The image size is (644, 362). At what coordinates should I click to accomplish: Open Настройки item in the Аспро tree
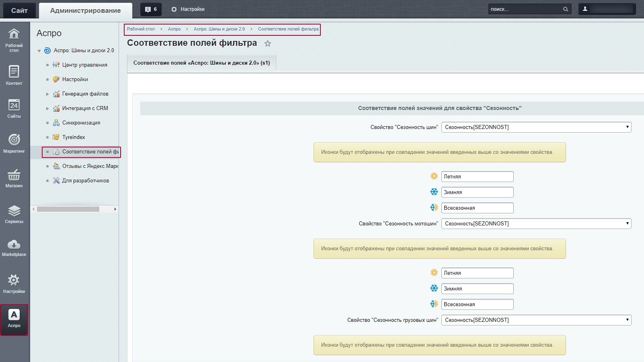(75, 79)
